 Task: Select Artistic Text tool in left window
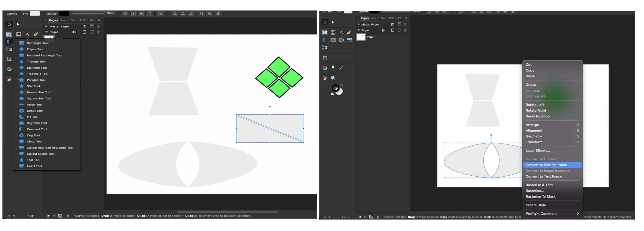click(27, 34)
